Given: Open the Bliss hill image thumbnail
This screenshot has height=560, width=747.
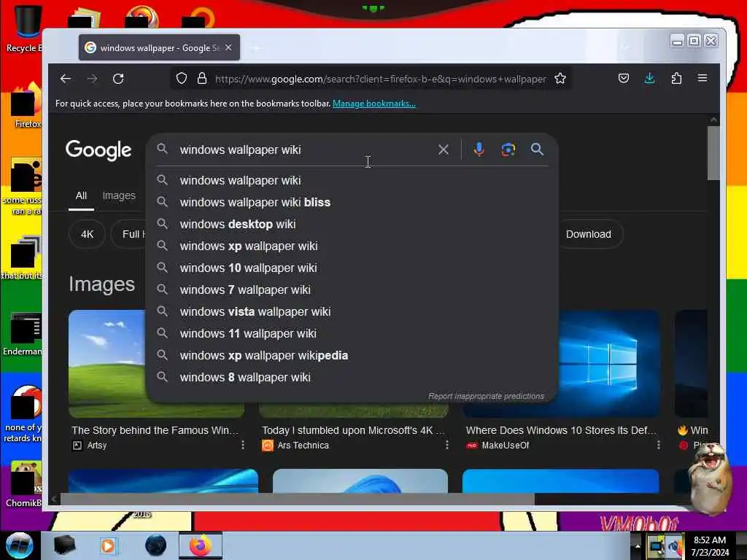Looking at the screenshot, I should click(107, 364).
